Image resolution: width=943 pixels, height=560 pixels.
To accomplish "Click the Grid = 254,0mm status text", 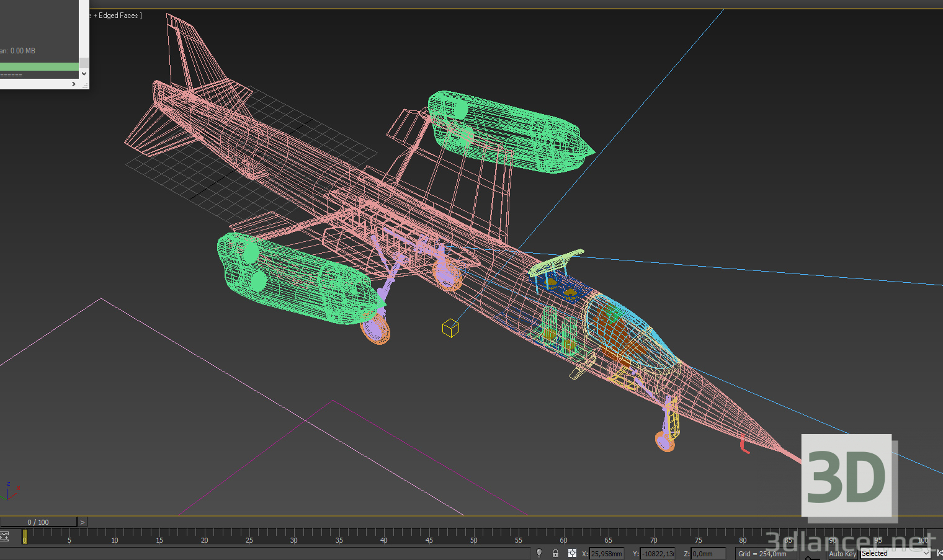I will 762,554.
